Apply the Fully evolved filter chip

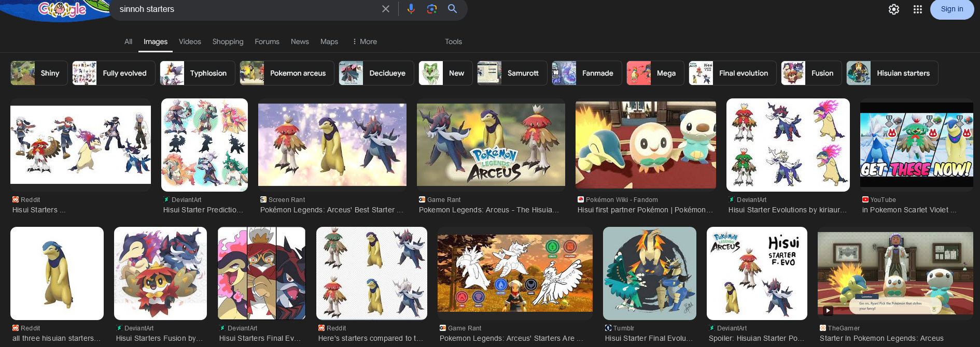[x=114, y=73]
